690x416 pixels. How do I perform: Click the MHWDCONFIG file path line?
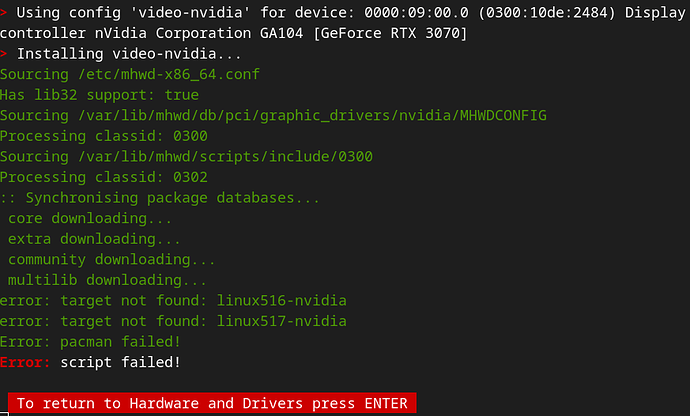[273, 115]
